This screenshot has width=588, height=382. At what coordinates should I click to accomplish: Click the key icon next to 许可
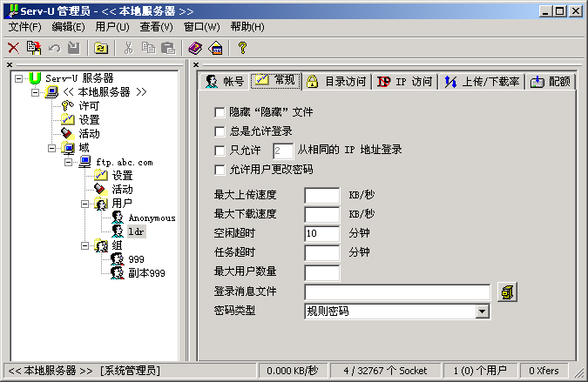tap(67, 105)
